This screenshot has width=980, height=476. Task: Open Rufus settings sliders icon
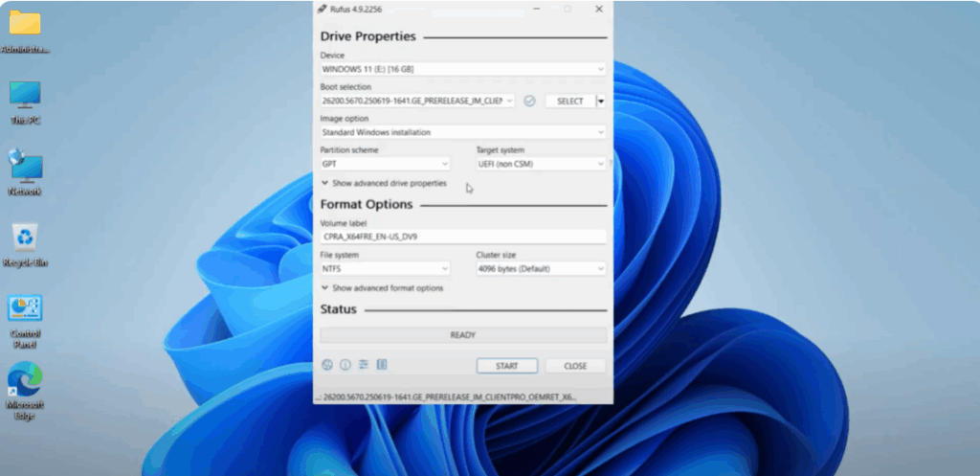[364, 365]
